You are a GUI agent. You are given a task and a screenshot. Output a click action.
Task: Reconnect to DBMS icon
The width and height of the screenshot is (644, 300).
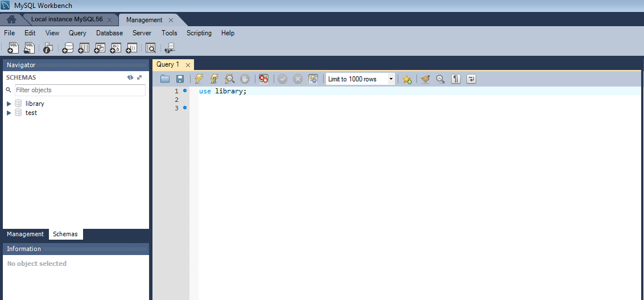170,48
